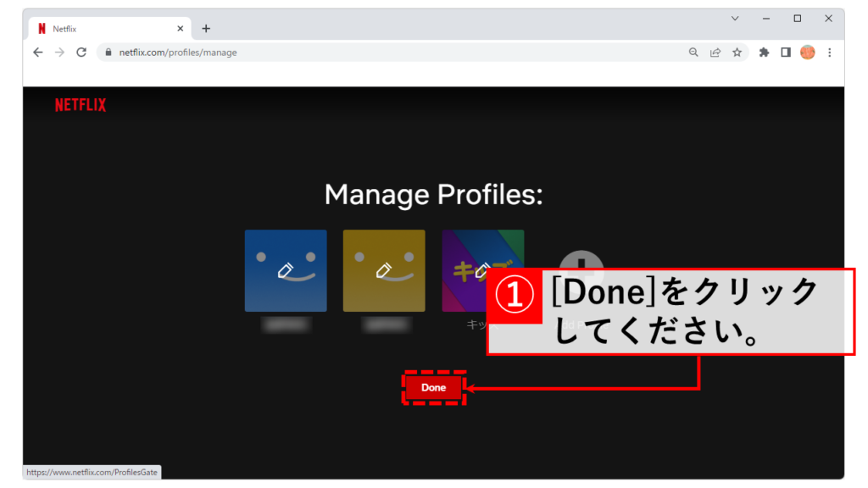Screen dimensions: 868x488
Task: Click the forward navigation arrow
Action: 59,53
